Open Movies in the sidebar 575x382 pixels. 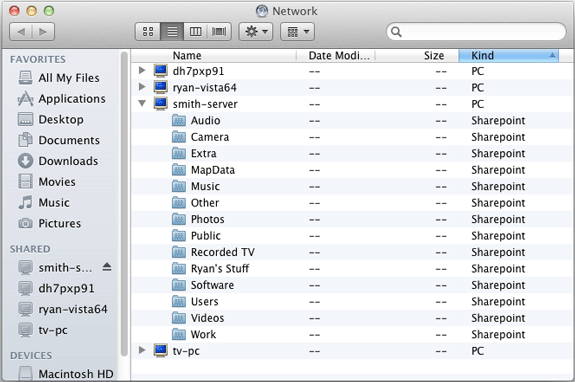[x=47, y=181]
